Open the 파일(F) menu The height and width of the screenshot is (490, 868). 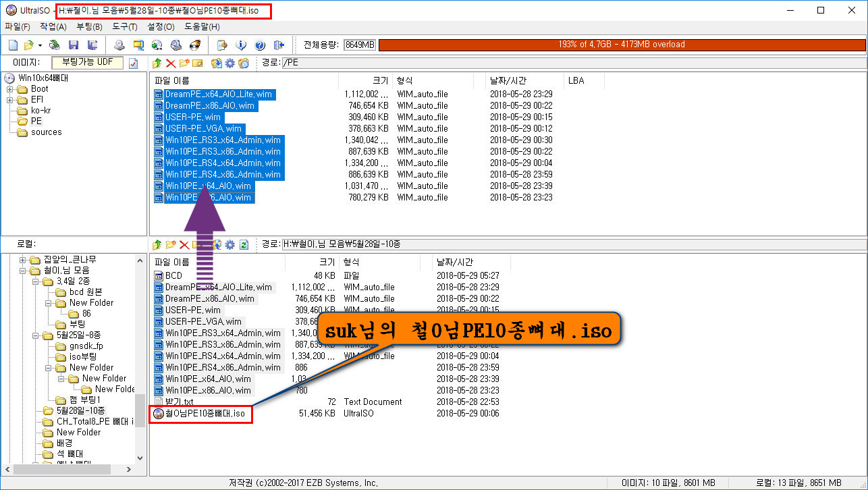[x=18, y=27]
